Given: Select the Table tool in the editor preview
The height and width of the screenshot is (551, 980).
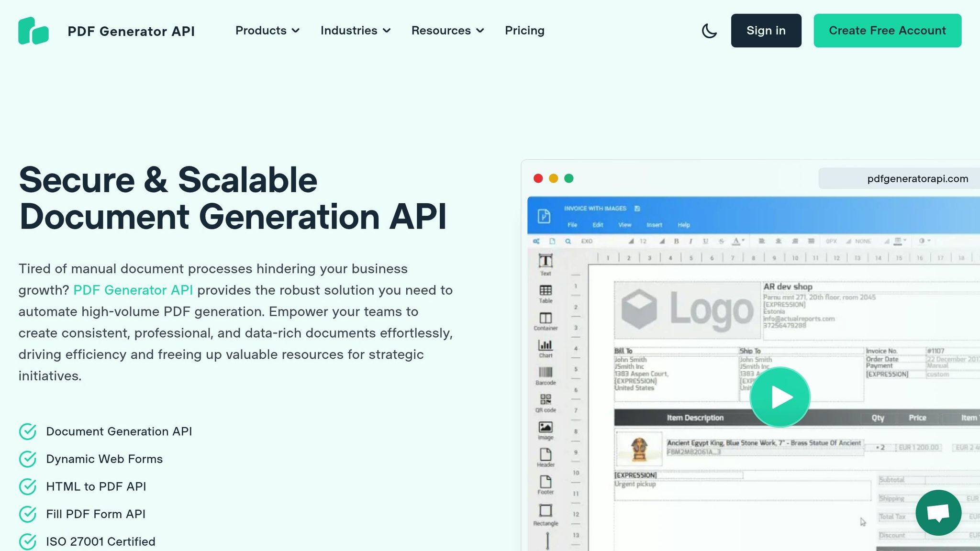Looking at the screenshot, I should (x=546, y=294).
